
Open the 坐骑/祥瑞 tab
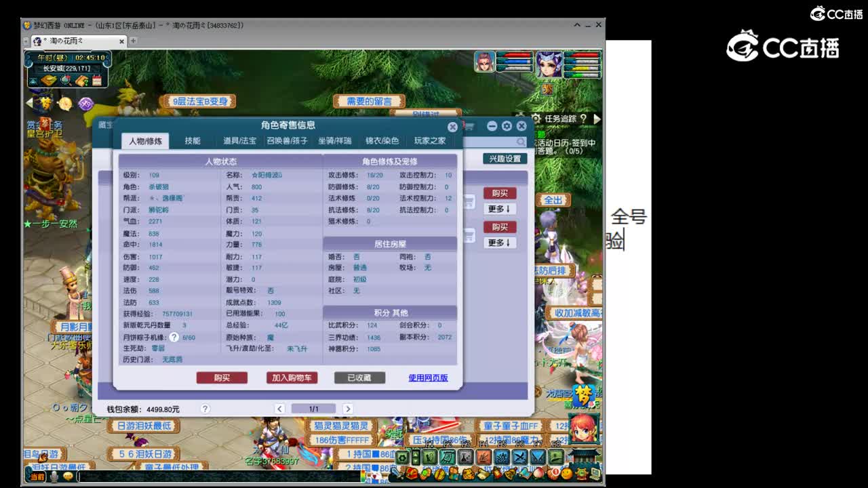335,141
